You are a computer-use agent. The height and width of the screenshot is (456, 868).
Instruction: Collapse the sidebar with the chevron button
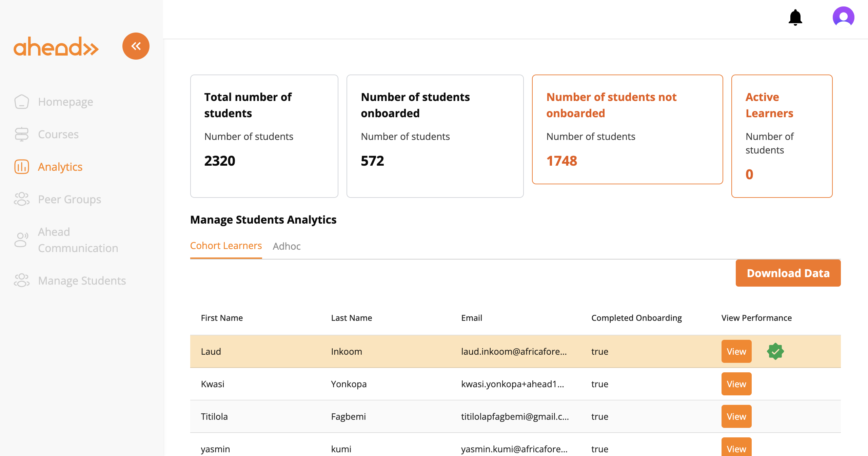[x=136, y=46]
